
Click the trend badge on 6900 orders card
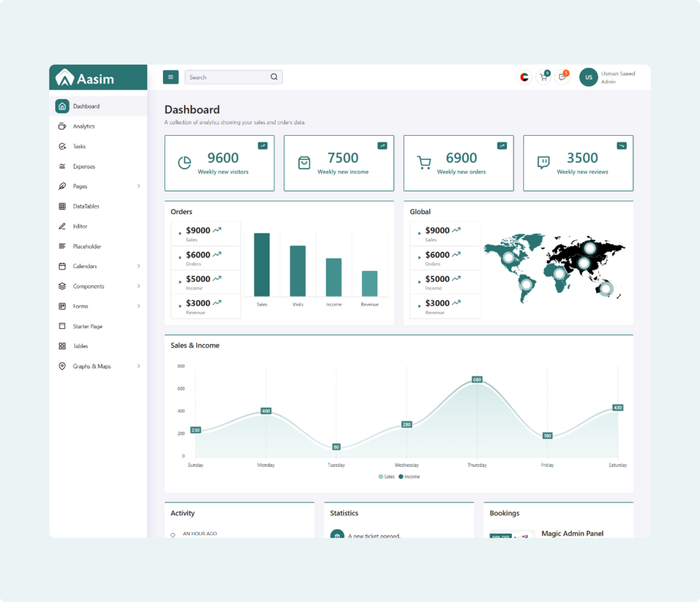coord(501,146)
